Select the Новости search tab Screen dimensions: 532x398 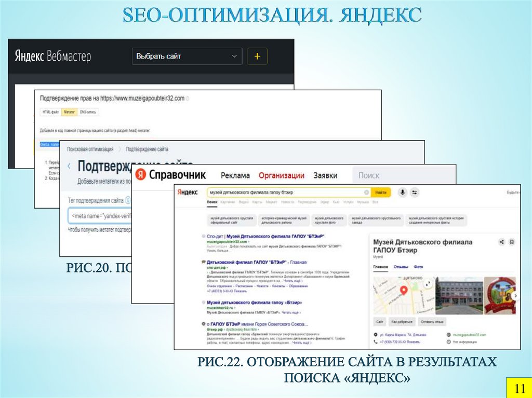pos(288,202)
